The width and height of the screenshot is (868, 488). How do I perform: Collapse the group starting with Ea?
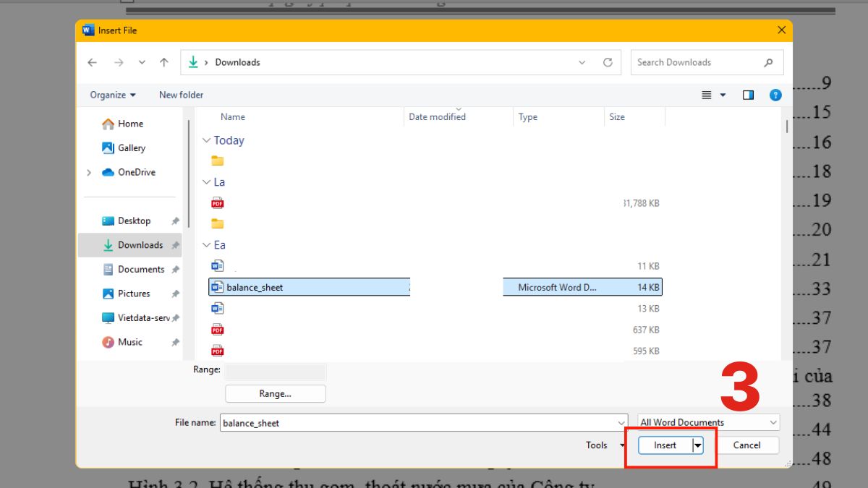pos(206,245)
